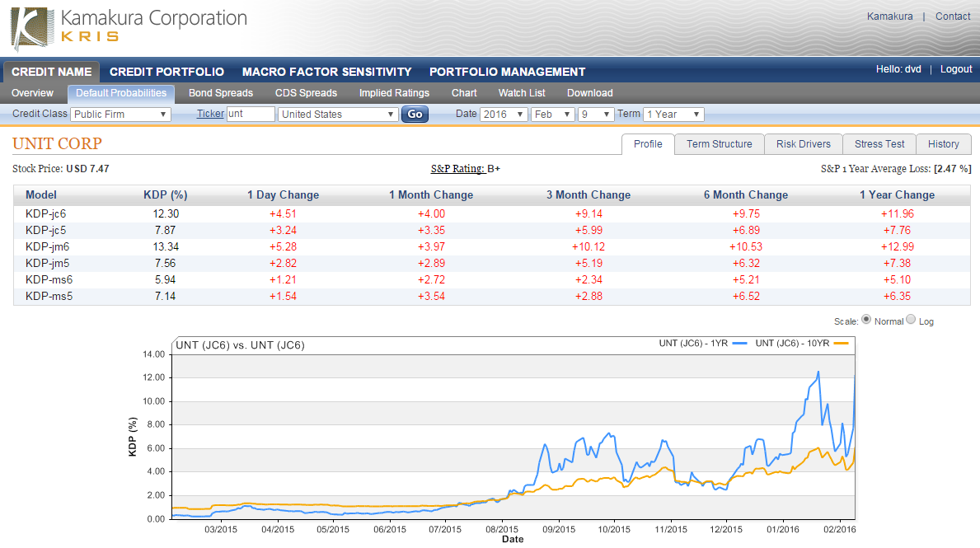Open the year 2016 dropdown
Image resolution: width=980 pixels, height=548 pixels.
(x=504, y=115)
